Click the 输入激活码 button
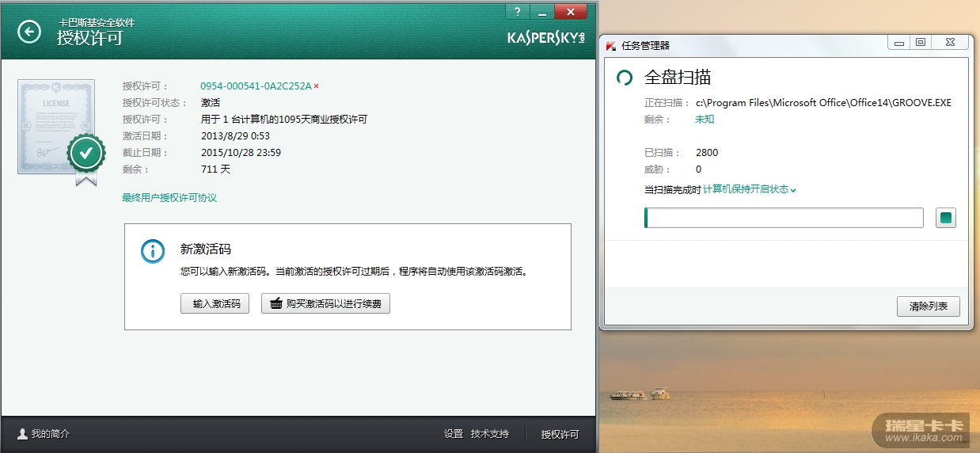980x453 pixels. coord(216,303)
